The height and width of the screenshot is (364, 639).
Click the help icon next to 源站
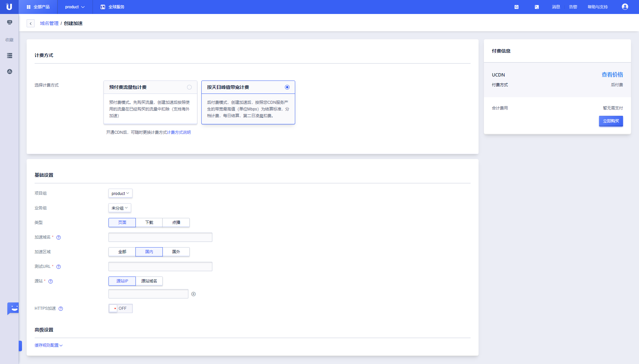pyautogui.click(x=51, y=281)
